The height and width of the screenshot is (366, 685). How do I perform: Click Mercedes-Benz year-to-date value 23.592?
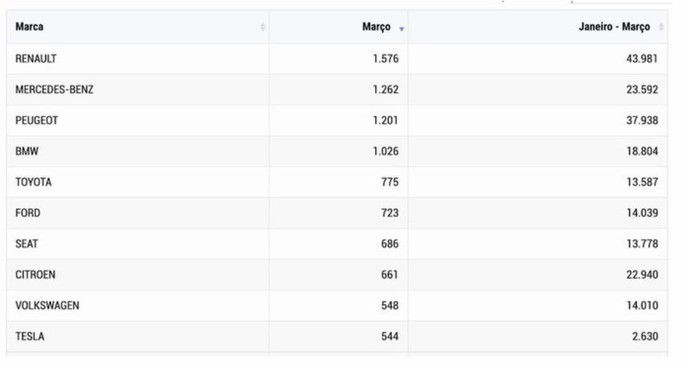tap(642, 90)
